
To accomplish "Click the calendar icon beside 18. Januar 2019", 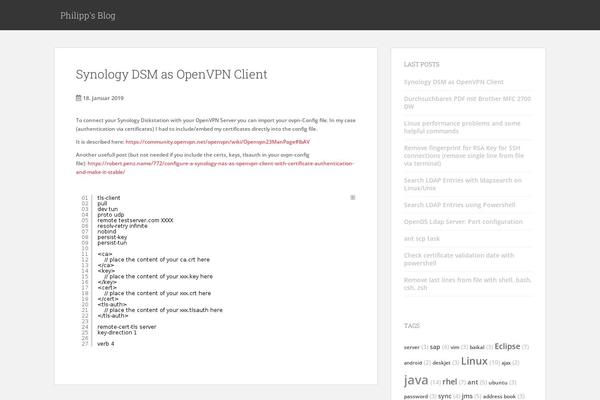I will pyautogui.click(x=78, y=98).
